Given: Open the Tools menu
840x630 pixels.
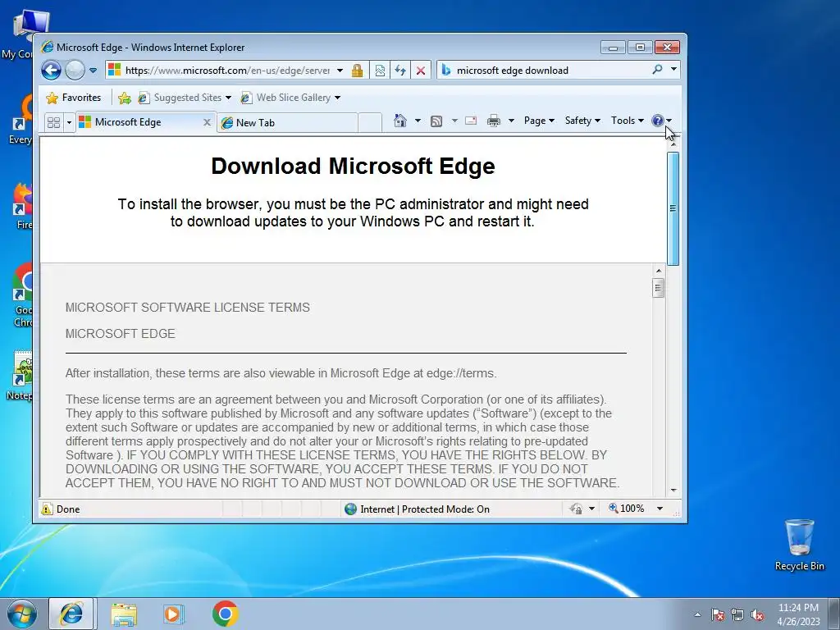Looking at the screenshot, I should [x=628, y=121].
